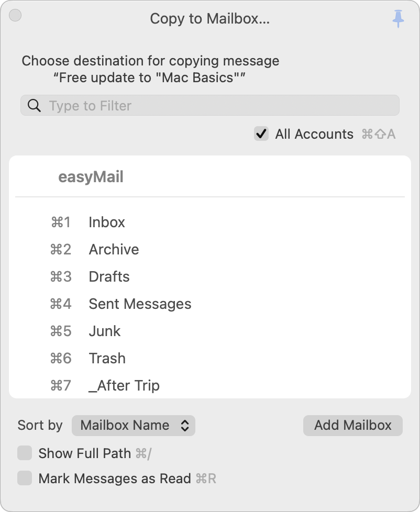The width and height of the screenshot is (420, 512).
Task: Click the gray window close button
Action: point(16,16)
